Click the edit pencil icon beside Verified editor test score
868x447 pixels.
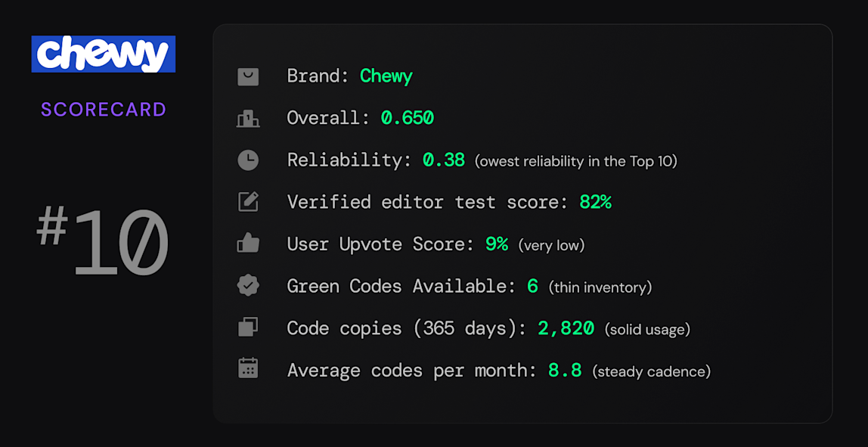coord(248,202)
